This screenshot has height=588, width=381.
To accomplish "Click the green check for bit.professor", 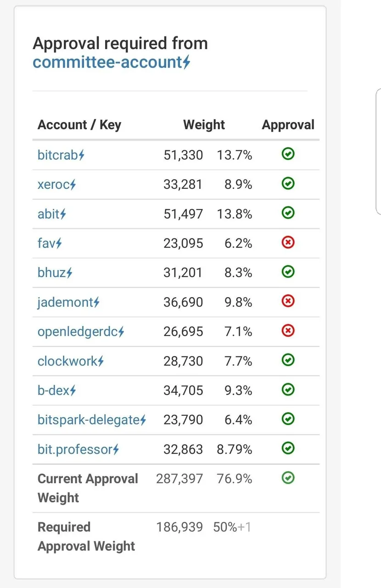I will coord(288,448).
